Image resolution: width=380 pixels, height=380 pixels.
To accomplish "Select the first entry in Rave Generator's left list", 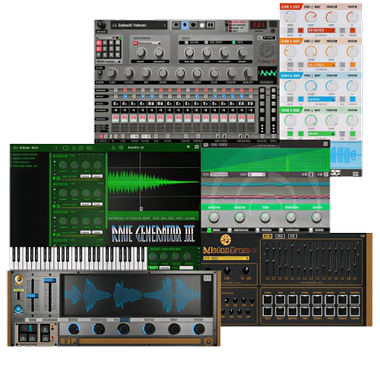I will 25,154.
